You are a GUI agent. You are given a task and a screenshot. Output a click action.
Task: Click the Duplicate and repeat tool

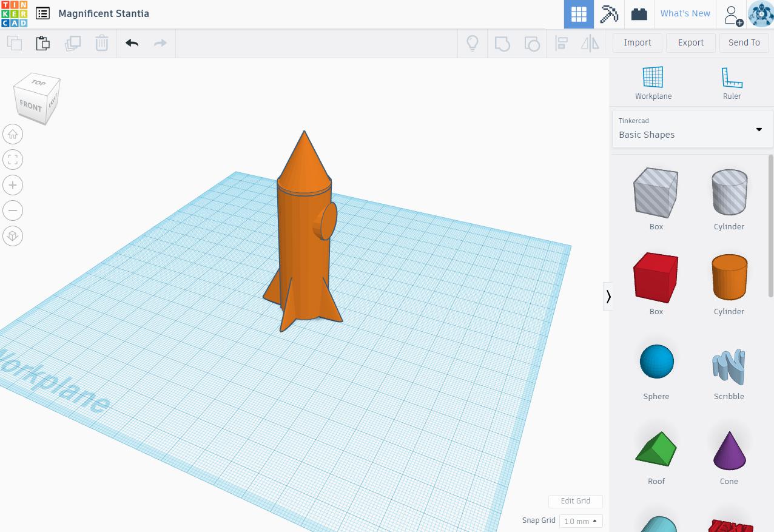pos(73,43)
